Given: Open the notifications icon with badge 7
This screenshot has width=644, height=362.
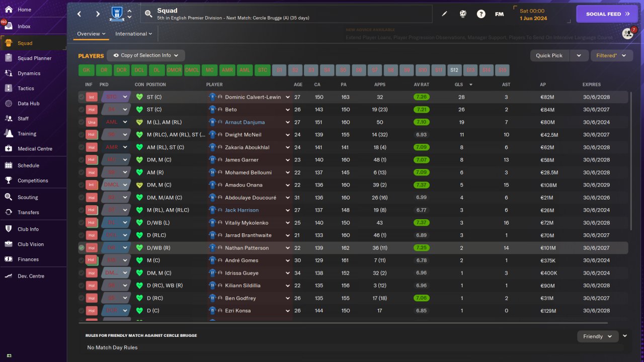Looking at the screenshot, I should [x=627, y=34].
